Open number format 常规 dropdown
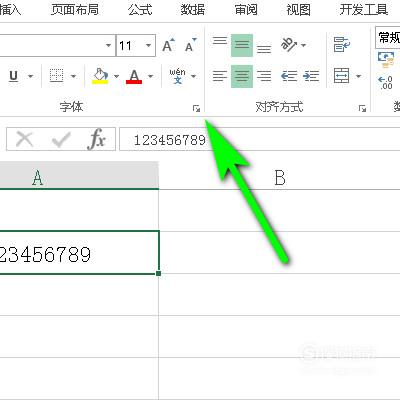This screenshot has height=400, width=400. (387, 37)
